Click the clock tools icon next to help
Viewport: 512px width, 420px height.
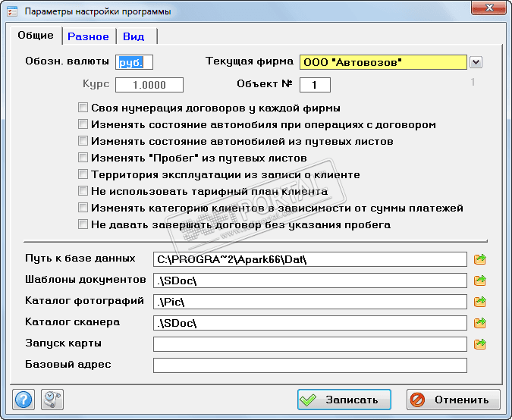[52, 399]
